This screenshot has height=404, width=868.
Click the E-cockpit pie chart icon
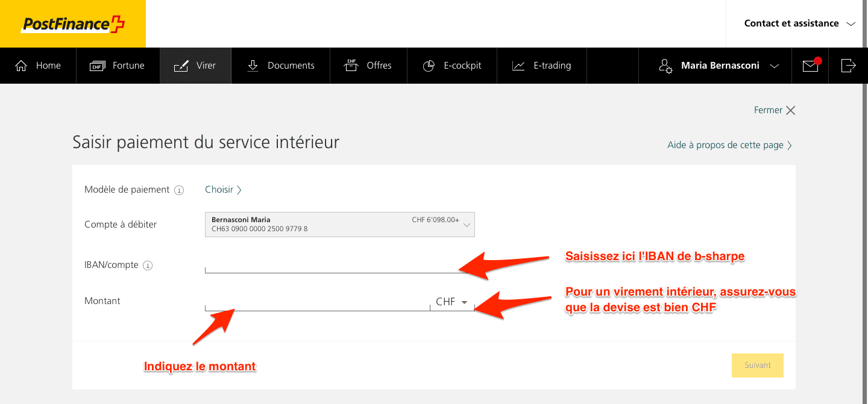(429, 66)
